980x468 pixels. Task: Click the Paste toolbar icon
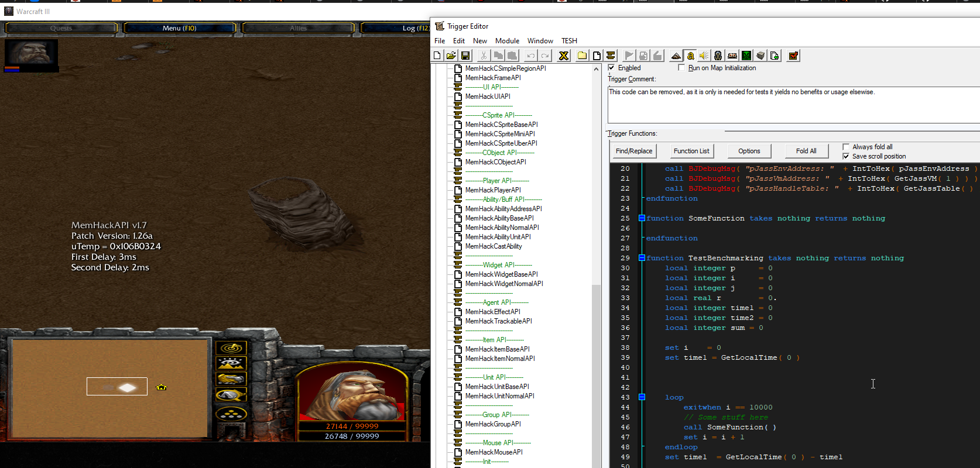(x=512, y=56)
